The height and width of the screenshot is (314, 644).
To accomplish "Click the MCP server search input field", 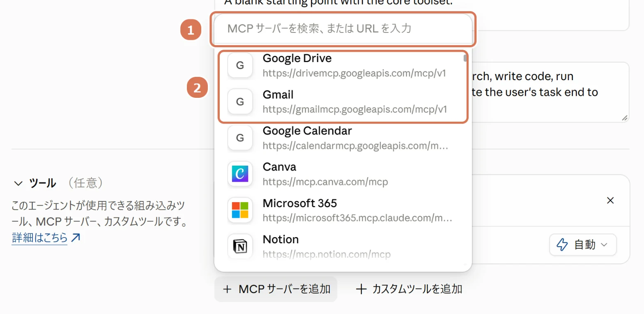I will click(343, 29).
